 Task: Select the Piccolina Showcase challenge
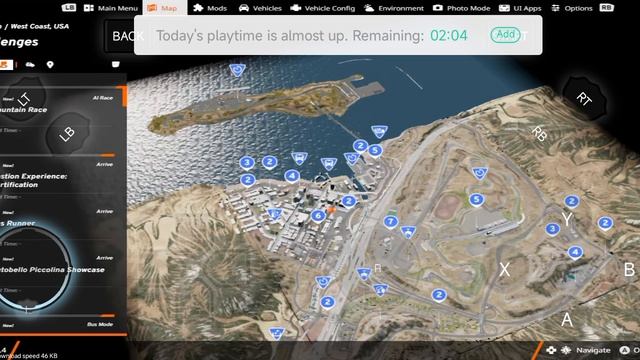pos(57,273)
